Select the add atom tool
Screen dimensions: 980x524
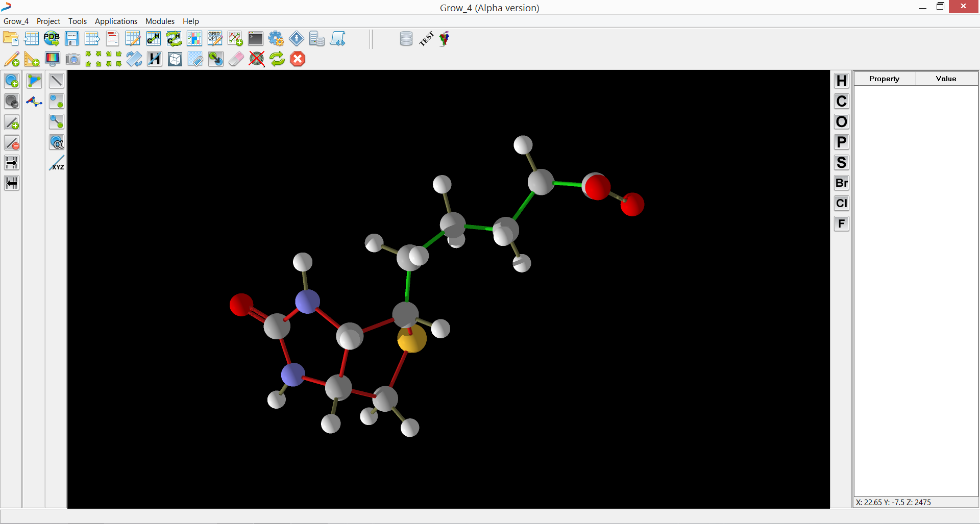coord(12,81)
